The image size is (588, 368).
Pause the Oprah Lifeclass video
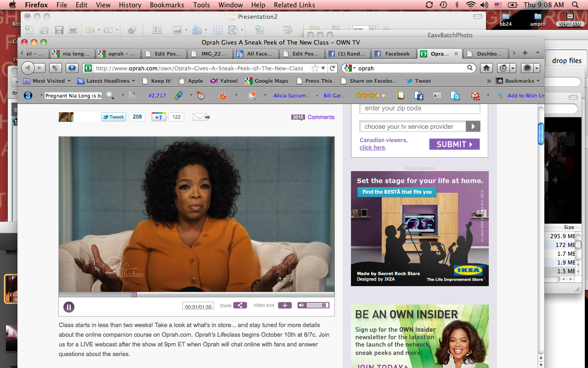[x=69, y=307]
